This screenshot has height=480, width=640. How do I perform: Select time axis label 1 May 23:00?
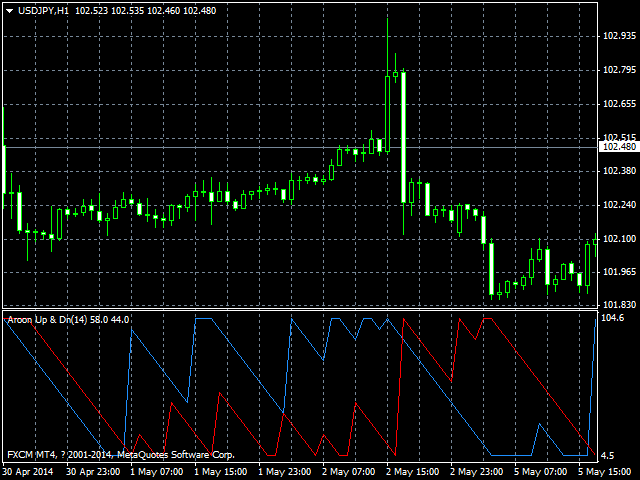click(285, 472)
